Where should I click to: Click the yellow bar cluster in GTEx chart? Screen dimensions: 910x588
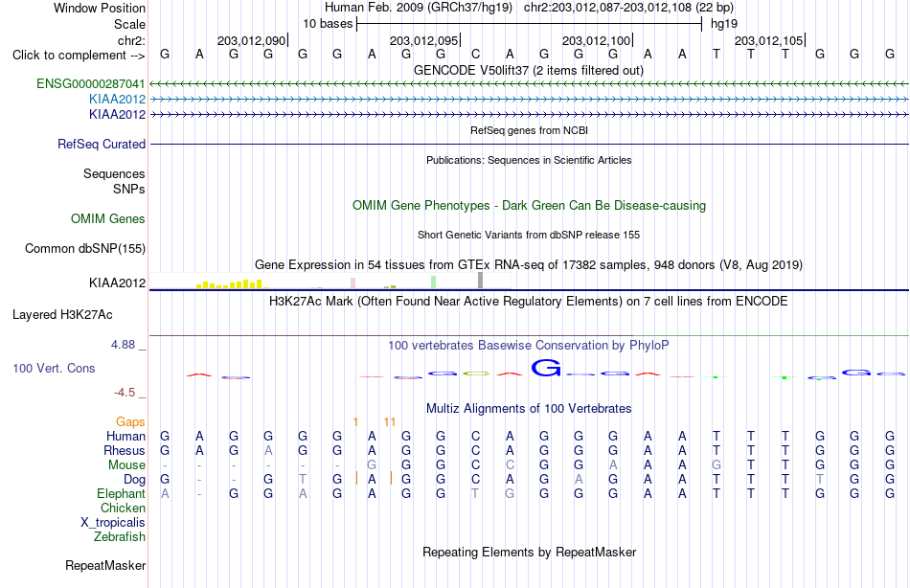click(233, 284)
